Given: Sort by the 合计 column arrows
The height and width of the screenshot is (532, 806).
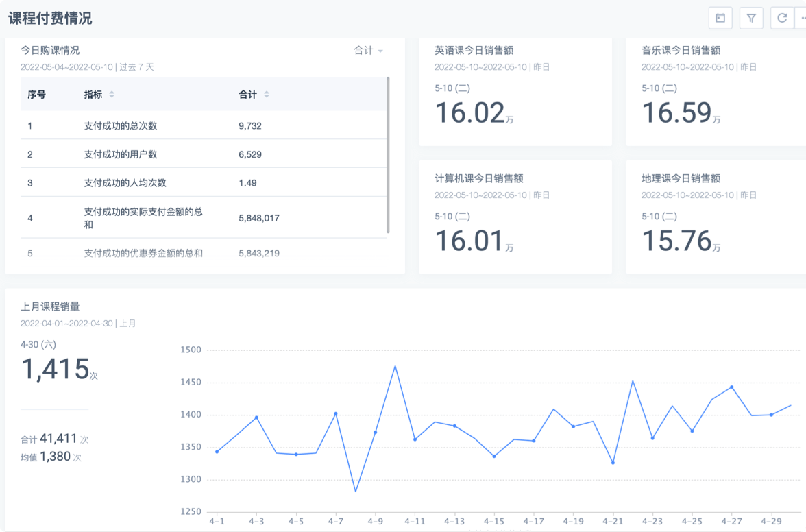Looking at the screenshot, I should pos(266,95).
